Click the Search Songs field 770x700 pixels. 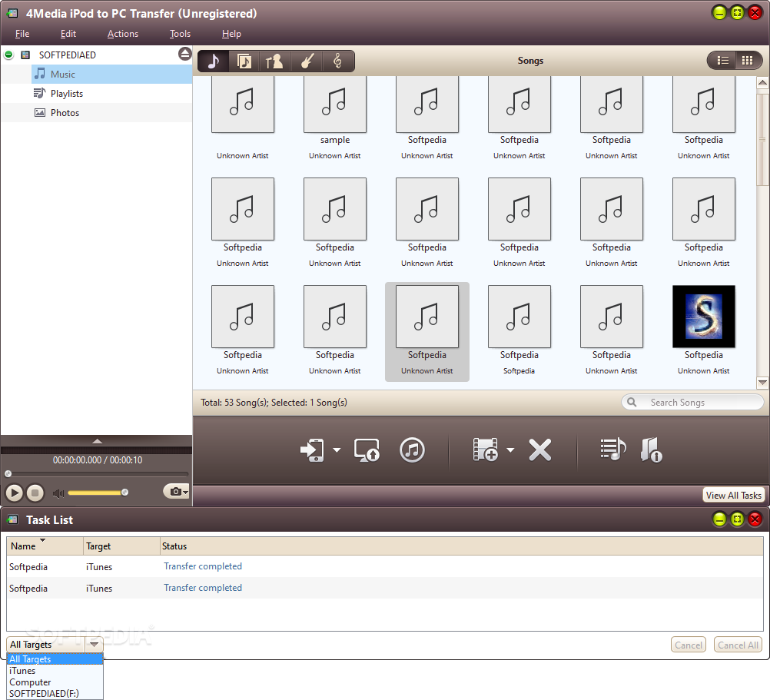692,403
